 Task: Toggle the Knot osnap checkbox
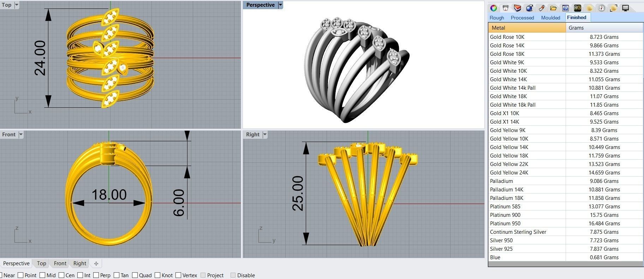coord(157,275)
